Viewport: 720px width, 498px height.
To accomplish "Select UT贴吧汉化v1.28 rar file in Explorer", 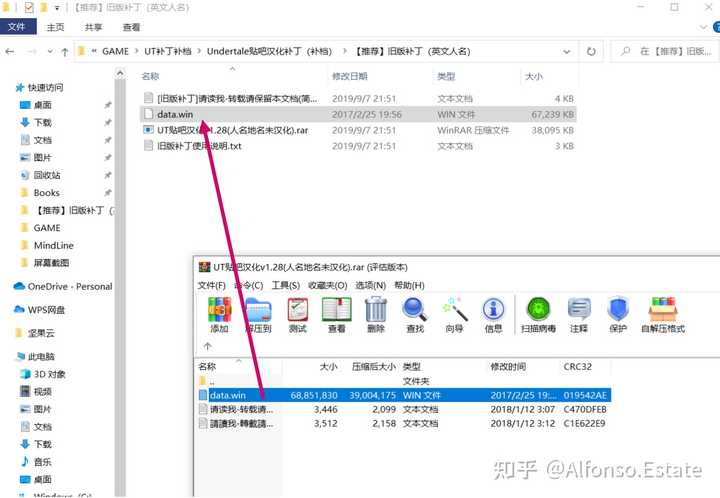I will point(357,130).
